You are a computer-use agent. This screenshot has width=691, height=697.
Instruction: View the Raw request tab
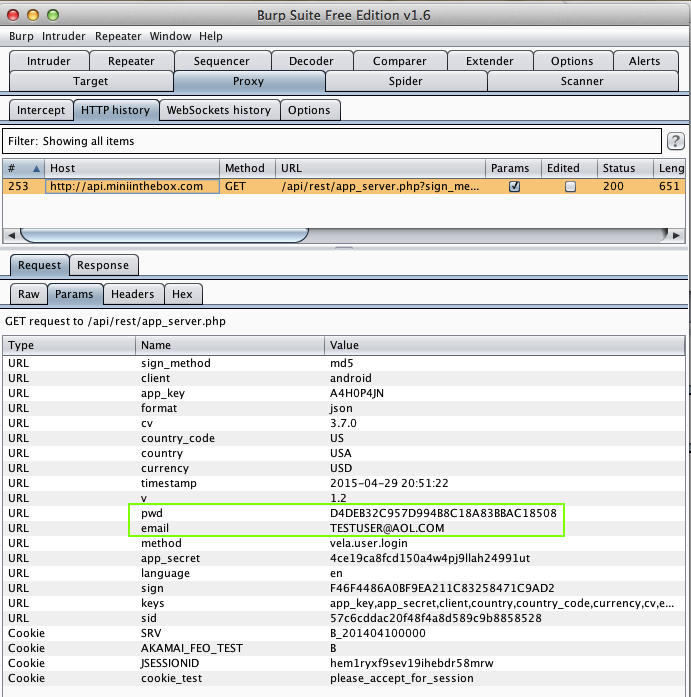29,294
